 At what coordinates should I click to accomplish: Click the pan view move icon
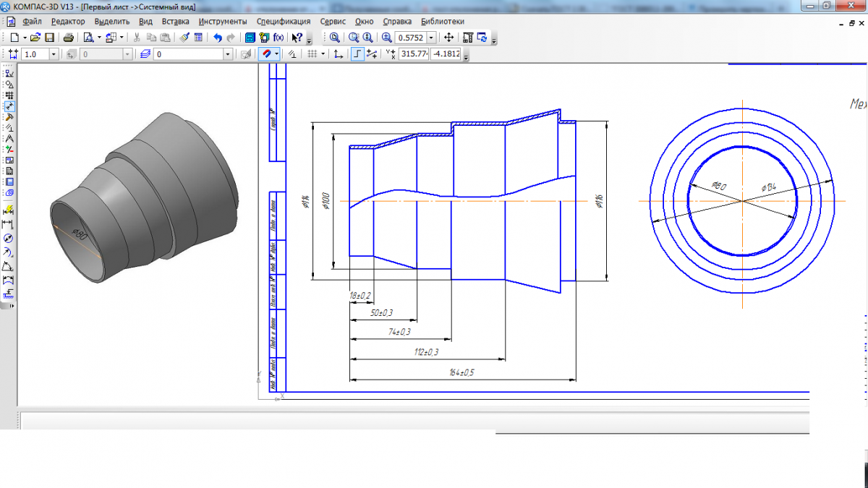coord(448,38)
